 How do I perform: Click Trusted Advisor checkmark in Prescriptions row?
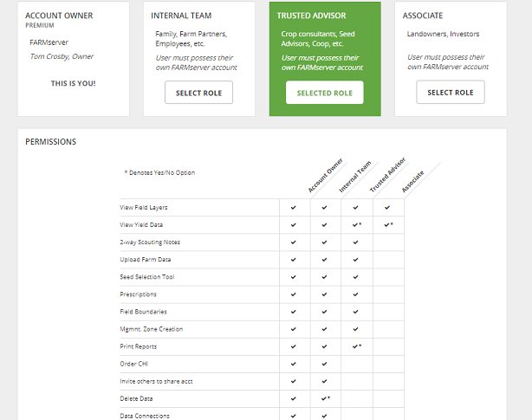[x=355, y=294]
